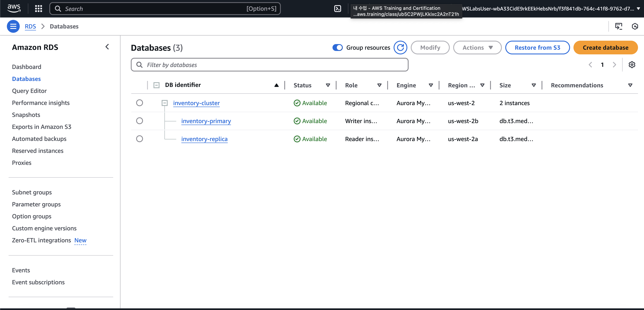
Task: Click the Restore from S3 button
Action: (x=537, y=48)
